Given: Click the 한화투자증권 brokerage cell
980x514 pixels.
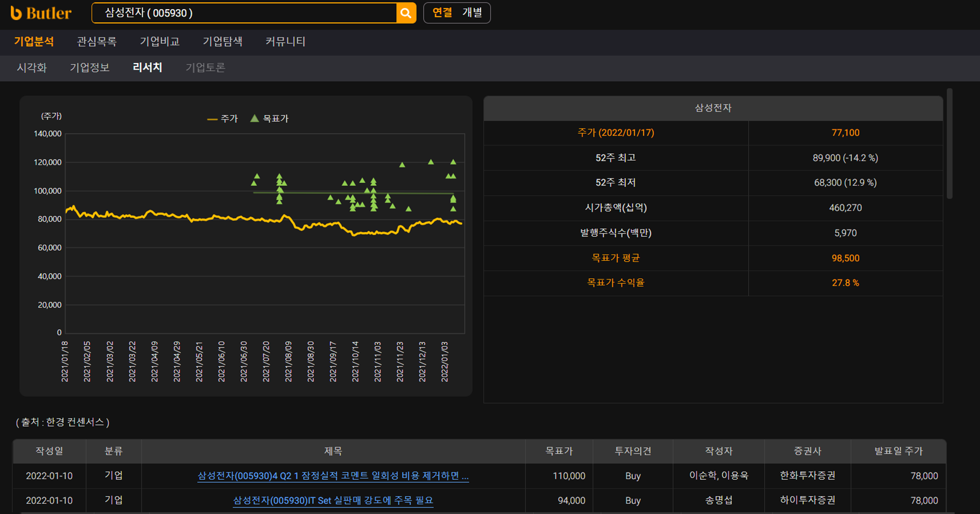Looking at the screenshot, I should 808,476.
